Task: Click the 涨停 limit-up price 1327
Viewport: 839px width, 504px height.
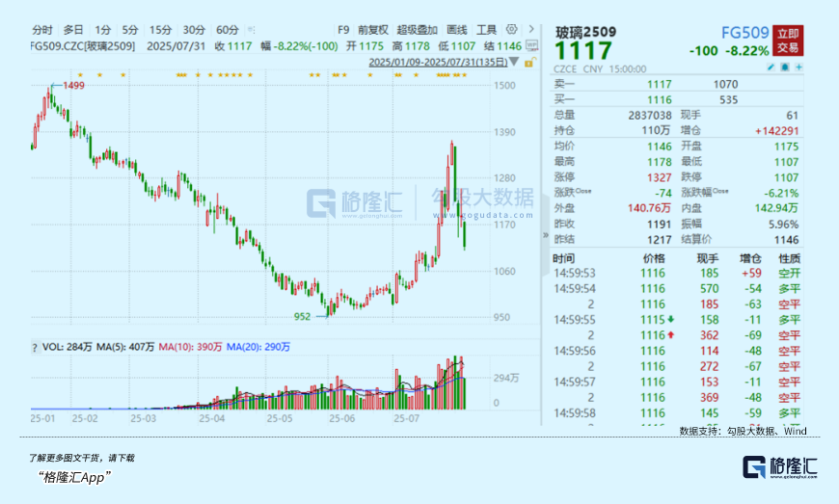Action: (660, 177)
